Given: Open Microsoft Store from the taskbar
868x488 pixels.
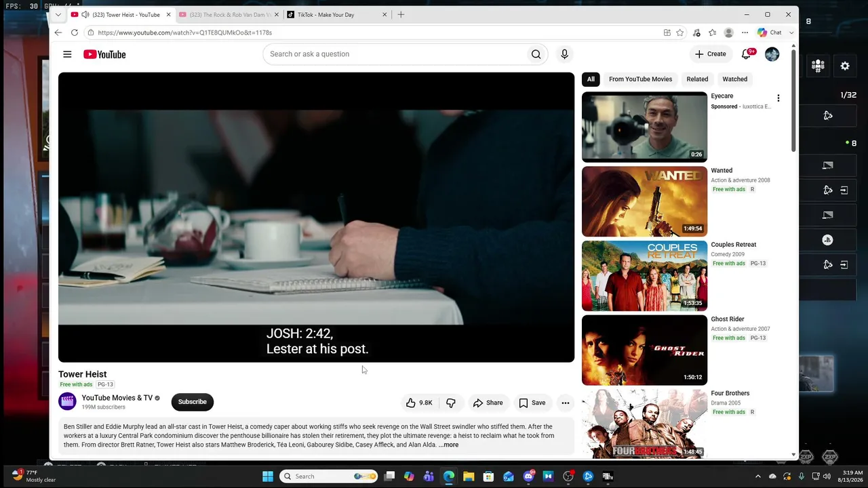Looking at the screenshot, I should pos(488,476).
